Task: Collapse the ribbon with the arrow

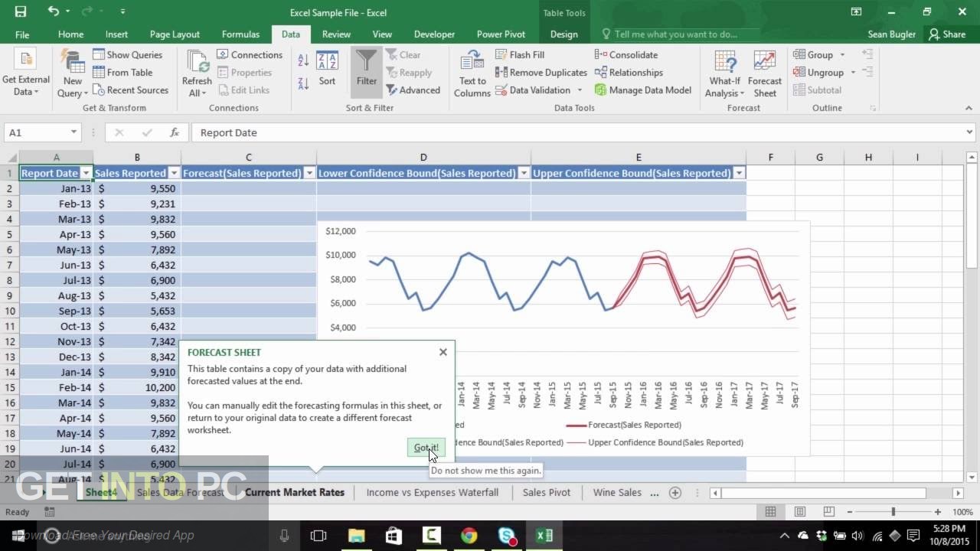Action: coord(969,108)
